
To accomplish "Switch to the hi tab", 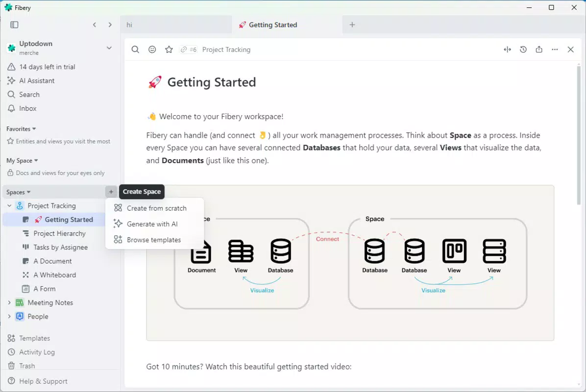I will coord(176,24).
